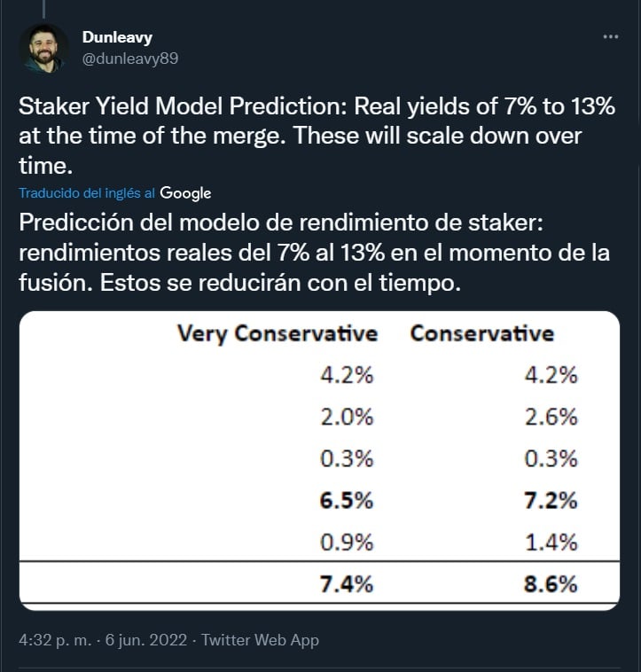This screenshot has width=641, height=672.
Task: Click the Twitter Web App source link
Action: (x=260, y=640)
